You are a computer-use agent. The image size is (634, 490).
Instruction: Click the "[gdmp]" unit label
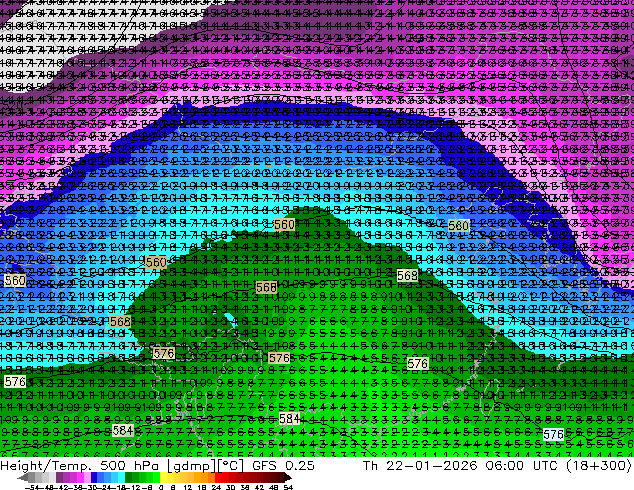pyautogui.click(x=190, y=466)
